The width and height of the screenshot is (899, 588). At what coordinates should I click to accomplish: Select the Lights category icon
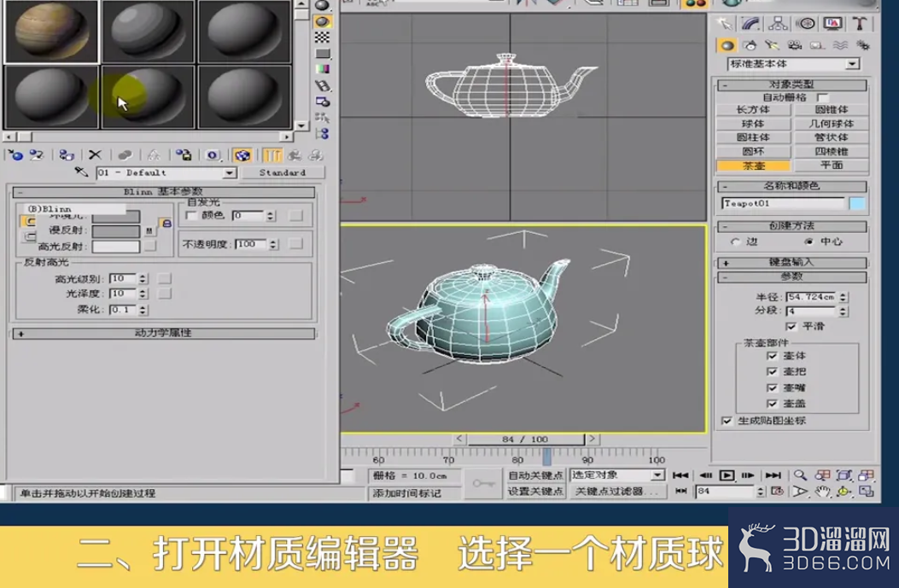(x=772, y=45)
